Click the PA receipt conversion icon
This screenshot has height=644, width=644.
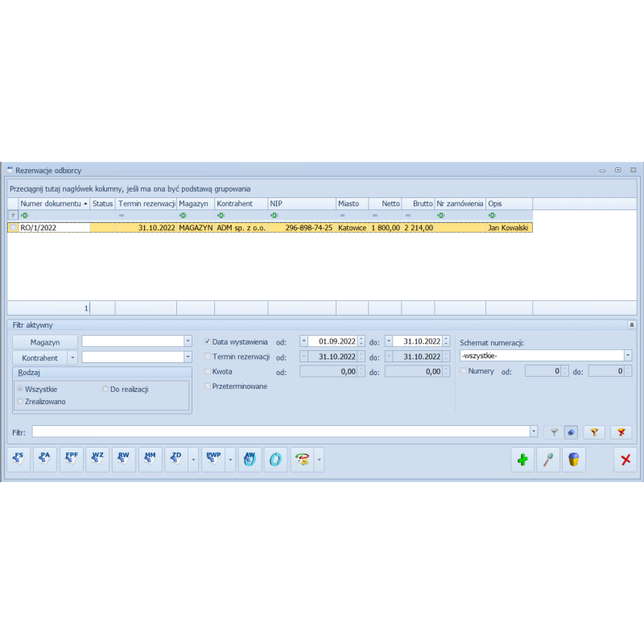click(x=45, y=459)
